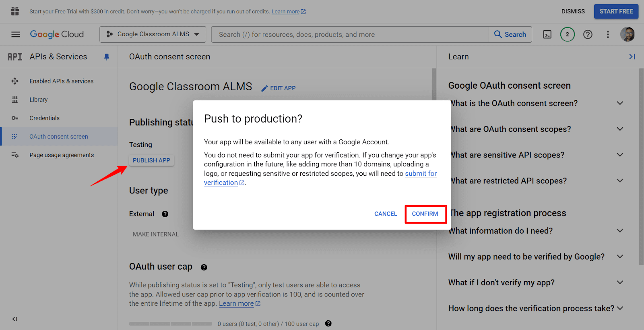Image resolution: width=644 pixels, height=330 pixels.
Task: Open the hamburger navigation menu
Action: click(15, 34)
